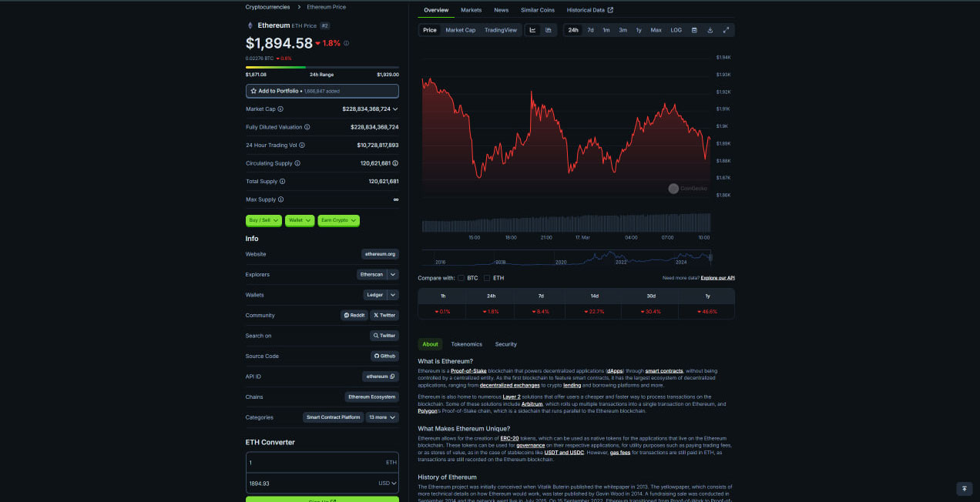Click the 24h Range price bar
980x502 pixels.
point(322,68)
